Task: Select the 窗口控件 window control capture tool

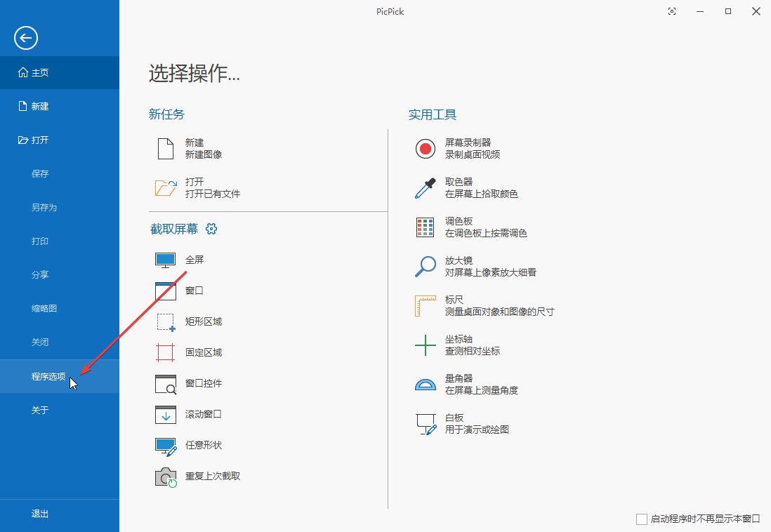Action: click(204, 383)
